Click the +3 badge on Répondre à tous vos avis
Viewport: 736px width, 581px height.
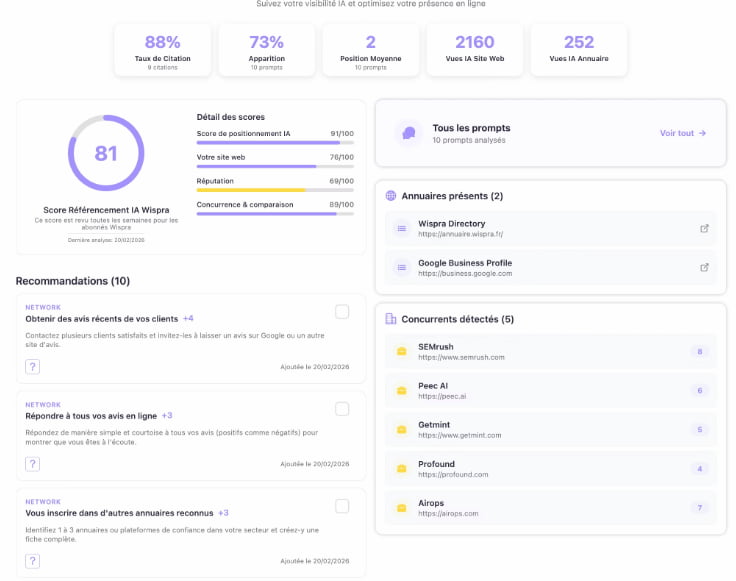pyautogui.click(x=167, y=416)
